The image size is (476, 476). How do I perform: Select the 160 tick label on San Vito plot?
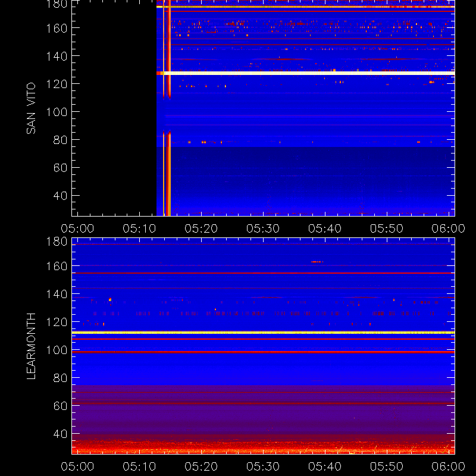pyautogui.click(x=57, y=28)
